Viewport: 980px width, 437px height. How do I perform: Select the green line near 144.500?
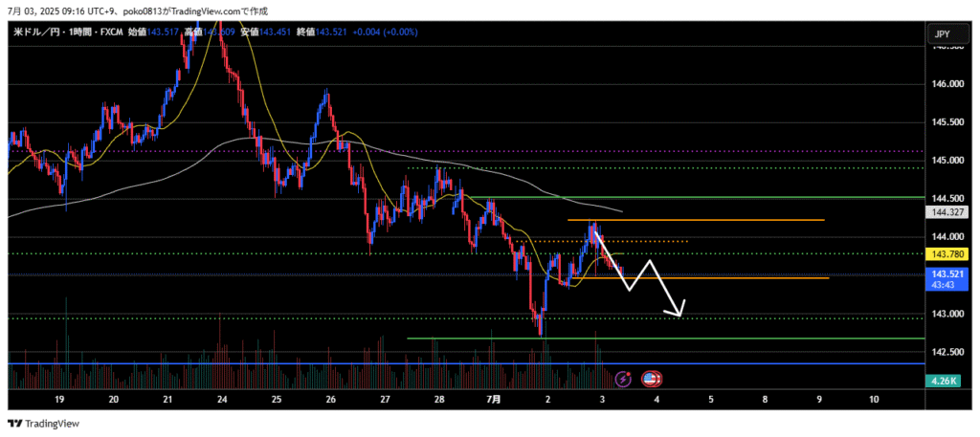[766, 197]
